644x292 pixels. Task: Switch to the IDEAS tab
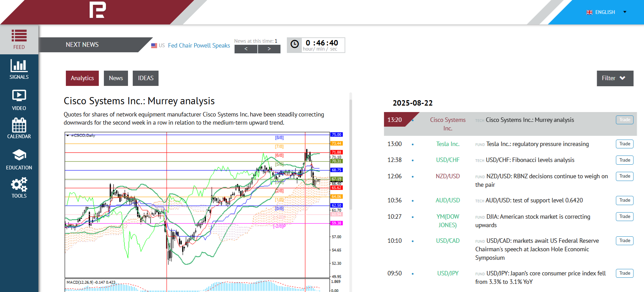(146, 78)
